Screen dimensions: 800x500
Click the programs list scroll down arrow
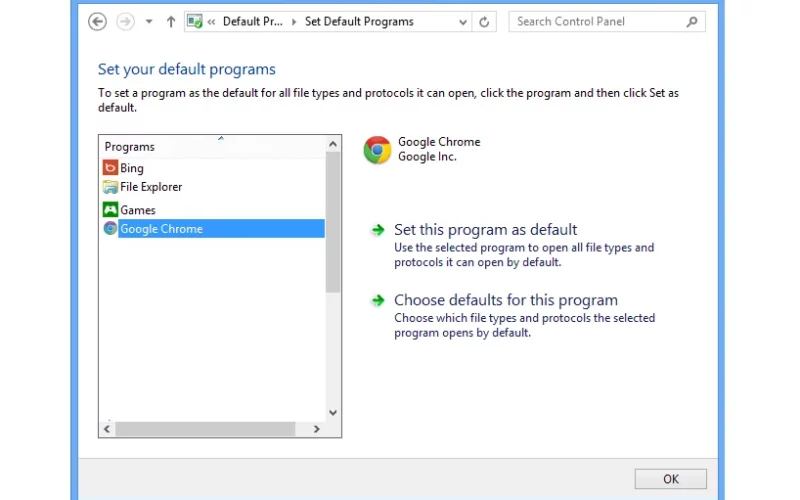coord(333,413)
